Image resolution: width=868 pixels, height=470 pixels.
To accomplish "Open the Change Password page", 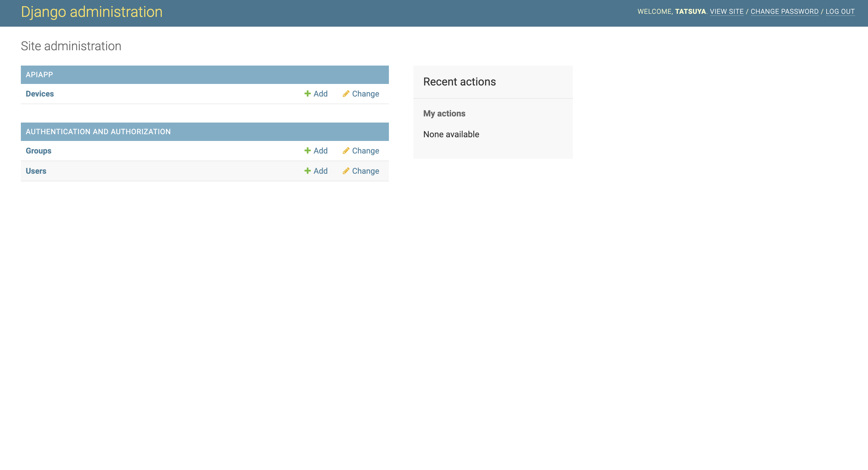I will pyautogui.click(x=785, y=11).
